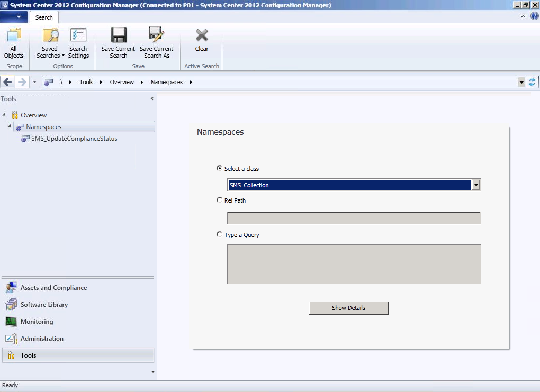Click the Type a Query text area
This screenshot has height=392, width=540.
click(x=354, y=264)
